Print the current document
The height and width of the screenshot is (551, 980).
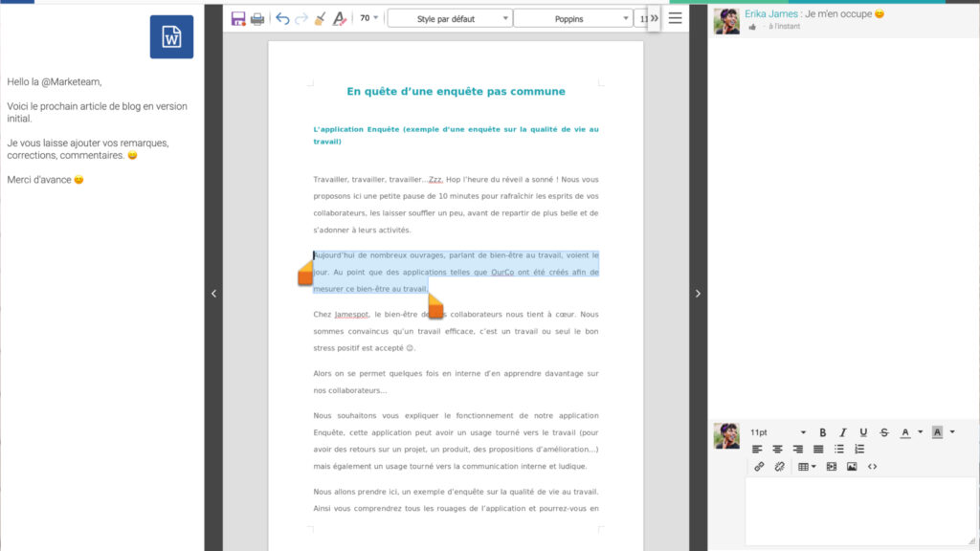[x=256, y=17]
